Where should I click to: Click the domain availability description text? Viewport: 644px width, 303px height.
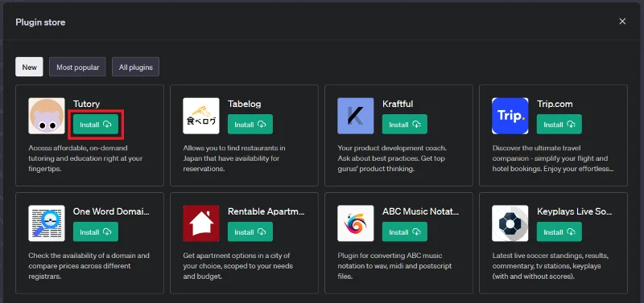89,266
